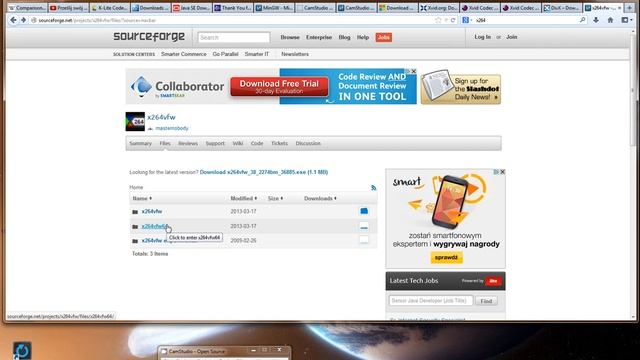This screenshot has width=640, height=360.
Task: Click the Join link
Action: (x=511, y=37)
